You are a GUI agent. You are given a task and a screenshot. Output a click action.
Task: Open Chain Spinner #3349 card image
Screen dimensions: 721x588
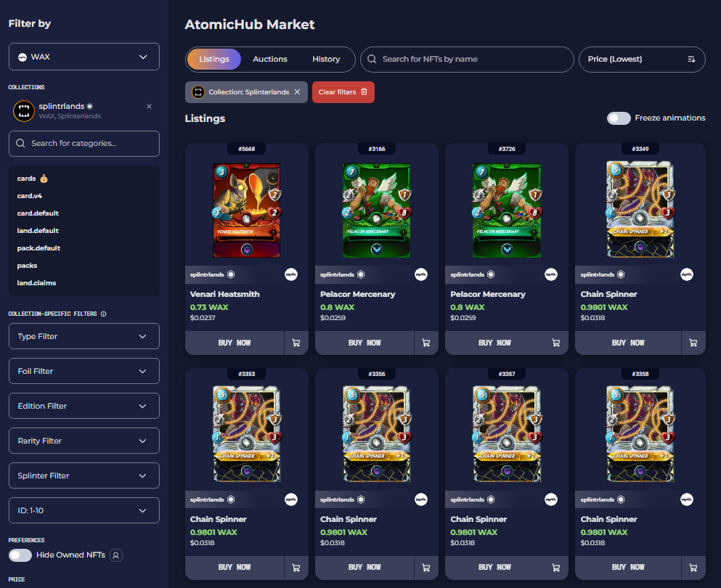coord(640,209)
